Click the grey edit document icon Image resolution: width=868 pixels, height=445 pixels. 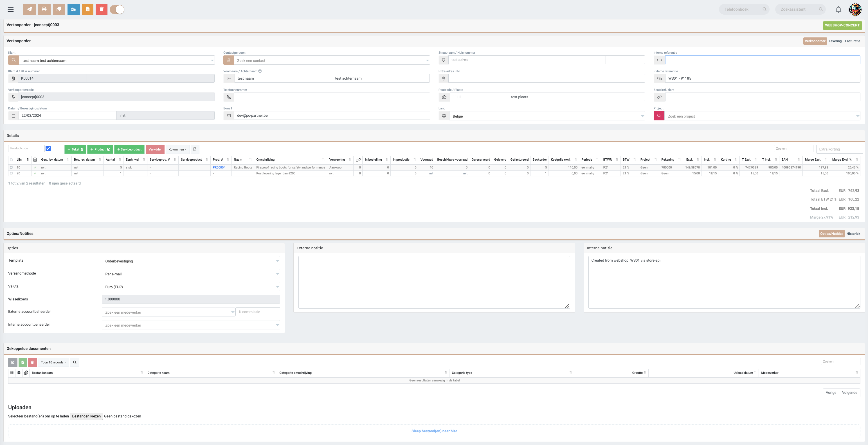(x=12, y=362)
